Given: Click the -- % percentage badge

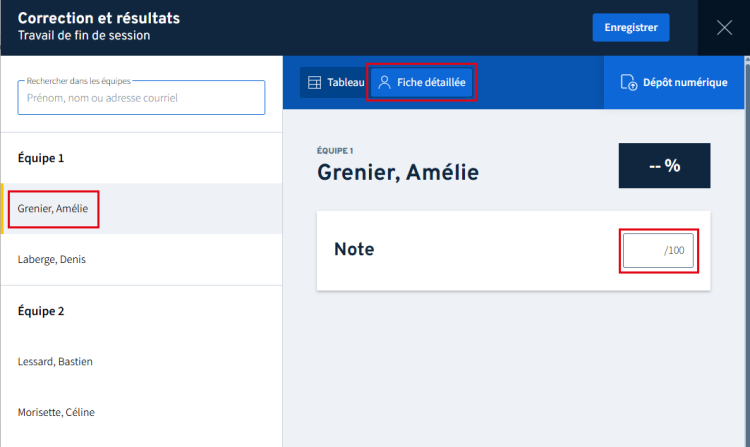Looking at the screenshot, I should coord(664,166).
